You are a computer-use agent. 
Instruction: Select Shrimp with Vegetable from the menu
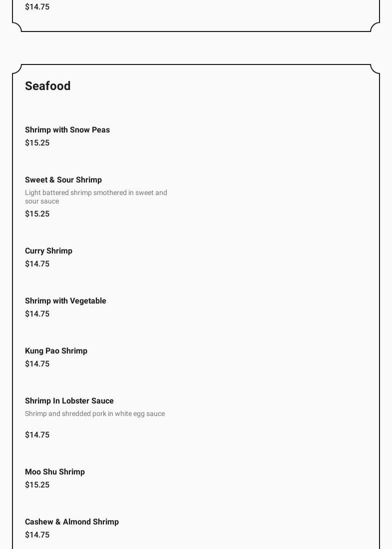pyautogui.click(x=65, y=301)
